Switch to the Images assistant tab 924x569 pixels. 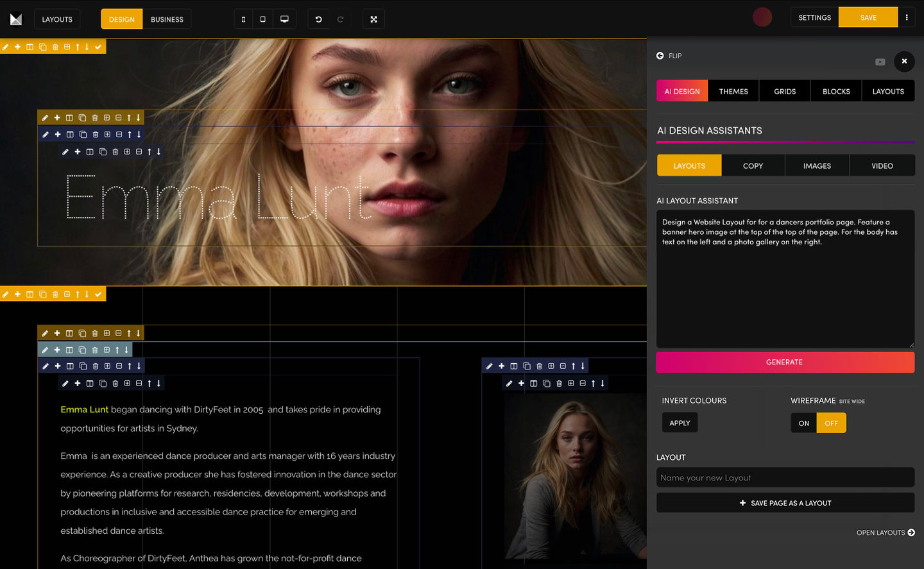coord(817,166)
